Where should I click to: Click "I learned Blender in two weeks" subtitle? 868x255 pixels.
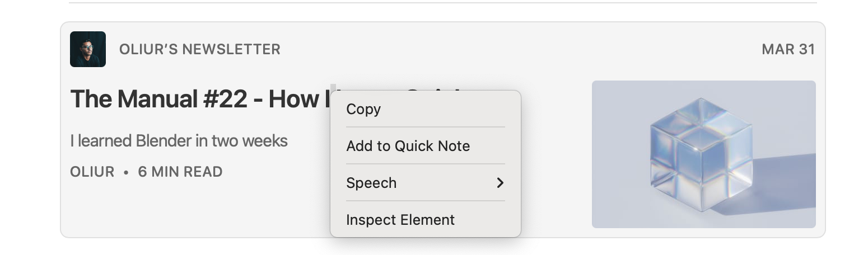(179, 140)
